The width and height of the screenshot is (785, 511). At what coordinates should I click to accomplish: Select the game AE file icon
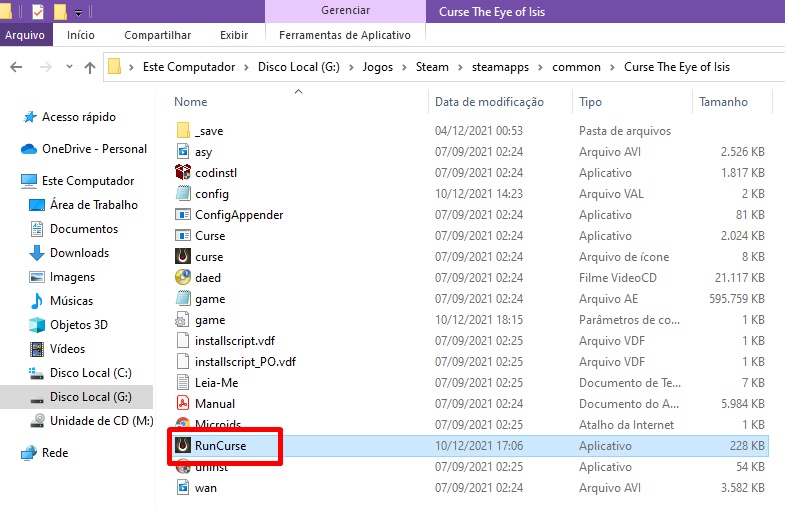[183, 299]
